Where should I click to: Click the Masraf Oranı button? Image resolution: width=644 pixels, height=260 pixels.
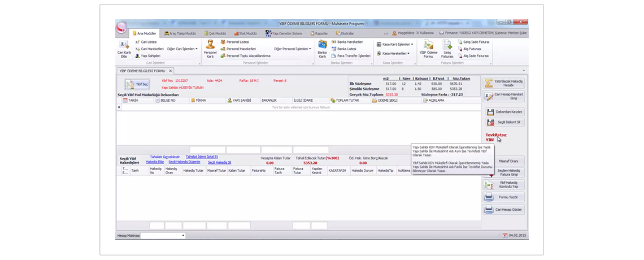pos(504,161)
